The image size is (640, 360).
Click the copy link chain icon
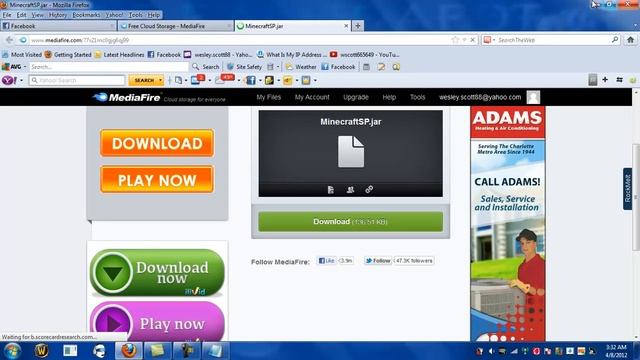coord(369,189)
